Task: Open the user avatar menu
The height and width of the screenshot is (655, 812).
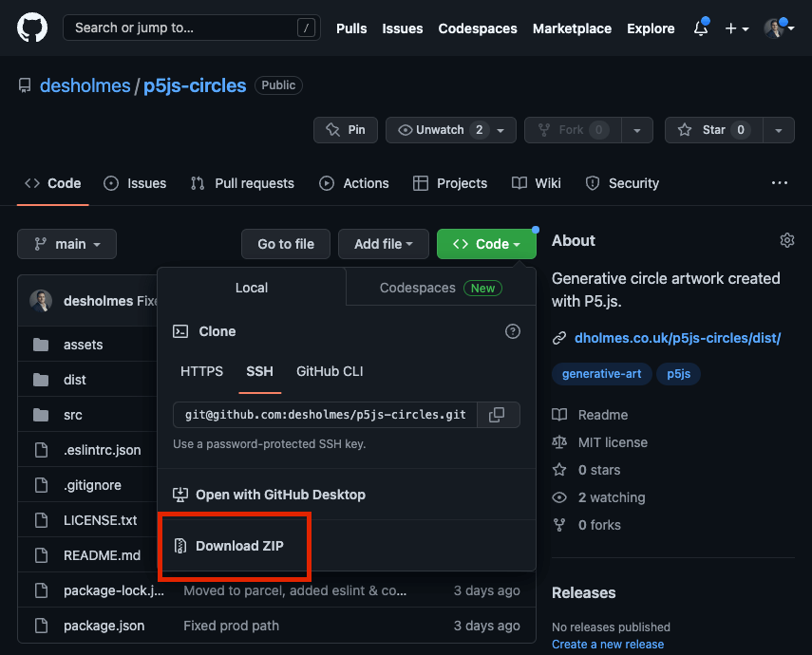Action: point(779,28)
